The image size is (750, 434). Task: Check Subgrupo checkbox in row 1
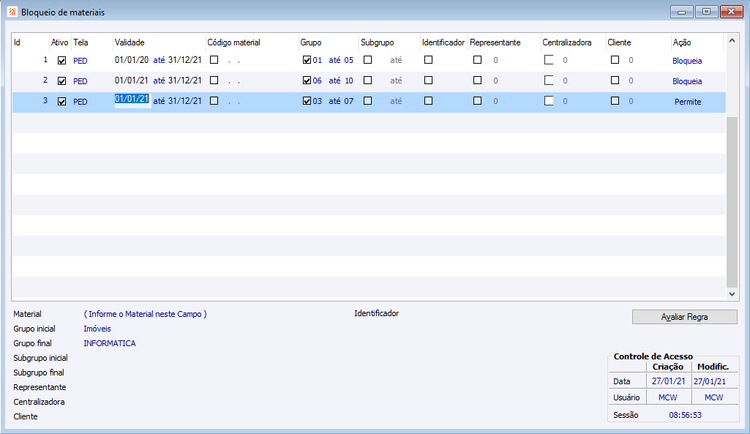[367, 60]
